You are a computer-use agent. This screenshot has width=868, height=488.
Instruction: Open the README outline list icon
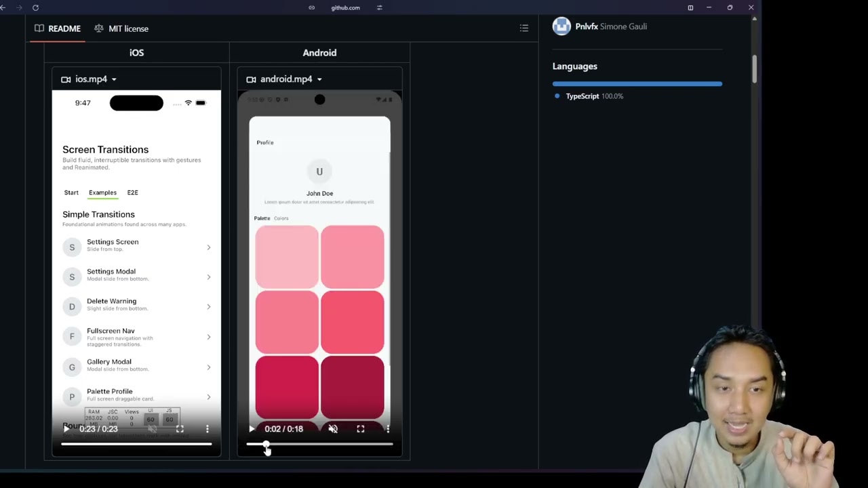click(524, 28)
